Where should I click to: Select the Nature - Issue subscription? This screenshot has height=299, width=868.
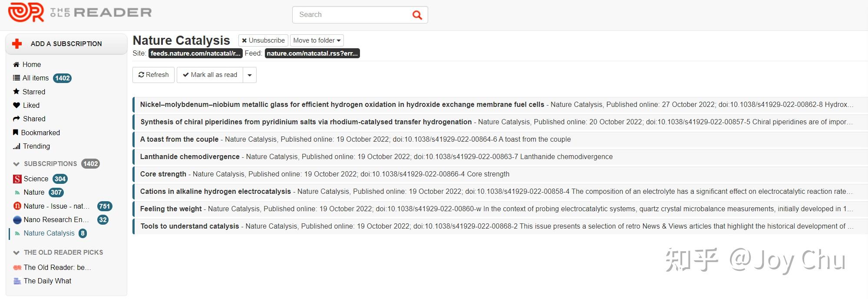click(56, 206)
